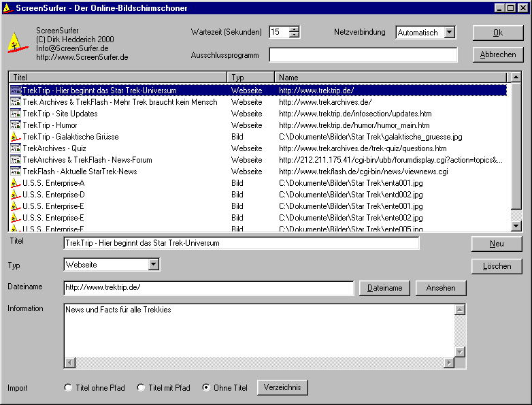Click the Dateiname browse button
Viewport: 532px width, 405px height.
(x=385, y=288)
